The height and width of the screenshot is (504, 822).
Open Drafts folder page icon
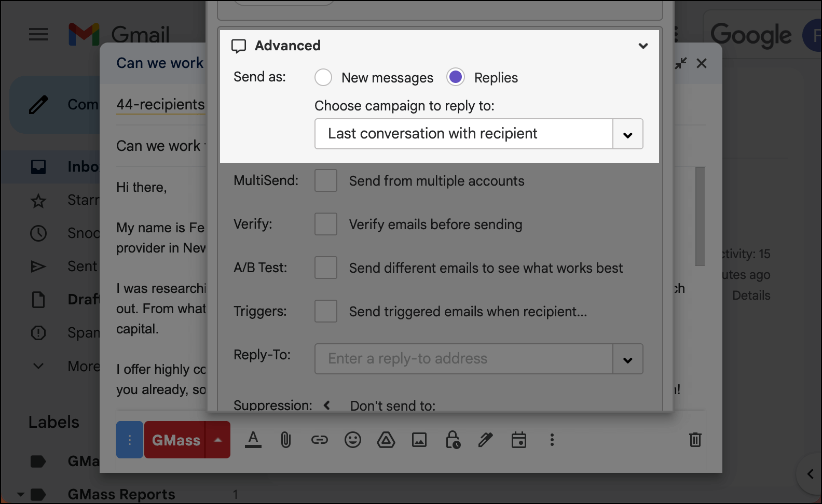click(38, 300)
